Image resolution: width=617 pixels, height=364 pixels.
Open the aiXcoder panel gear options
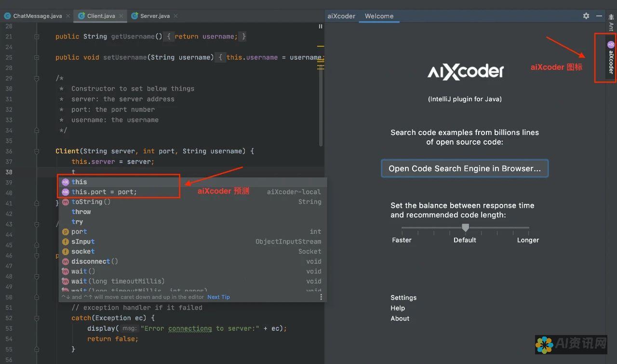click(586, 16)
